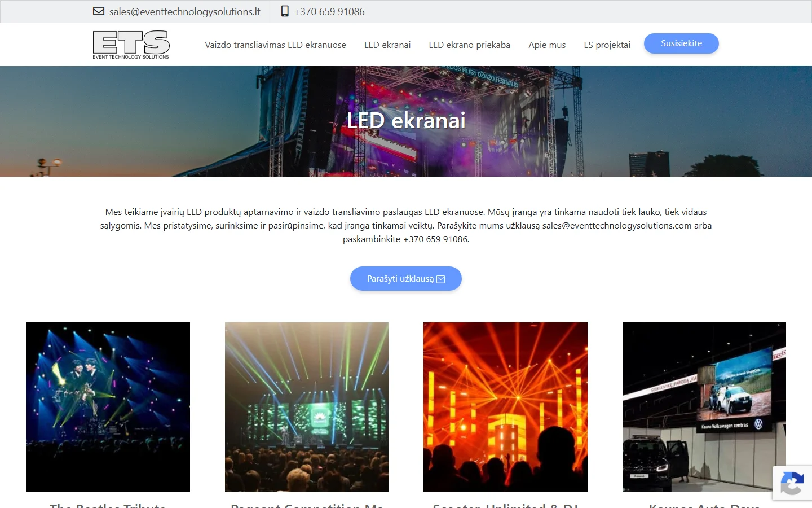The height and width of the screenshot is (508, 812).
Task: Click the envelope email icon in top bar
Action: (99, 11)
